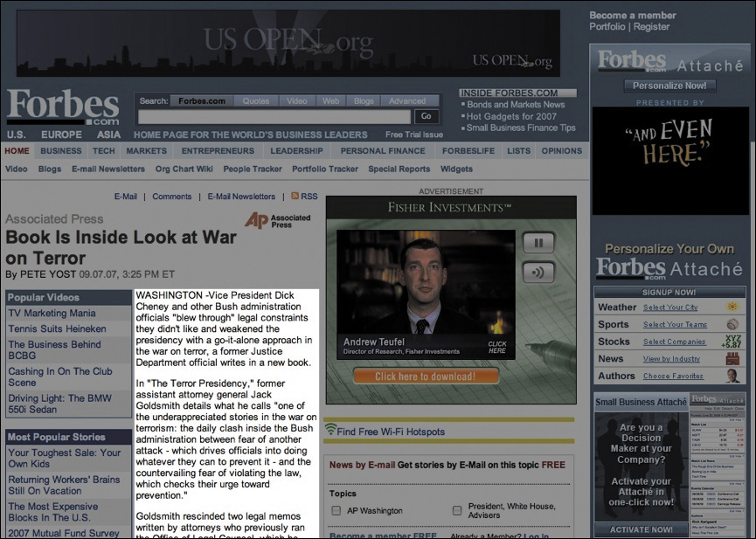Click the Register link
Screen dimensions: 756x539
(x=651, y=26)
